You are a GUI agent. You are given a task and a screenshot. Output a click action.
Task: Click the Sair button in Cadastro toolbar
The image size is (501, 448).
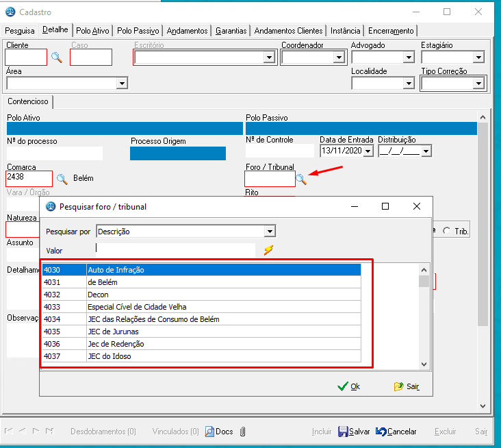tap(481, 432)
